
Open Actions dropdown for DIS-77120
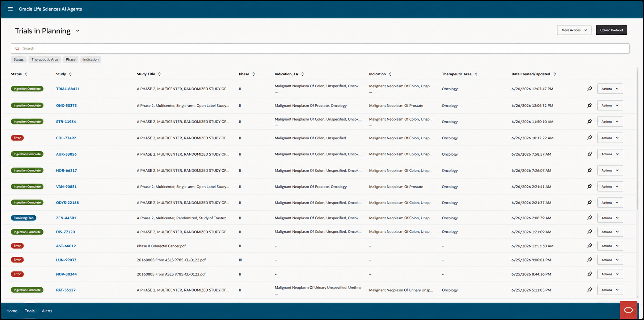[610, 232]
